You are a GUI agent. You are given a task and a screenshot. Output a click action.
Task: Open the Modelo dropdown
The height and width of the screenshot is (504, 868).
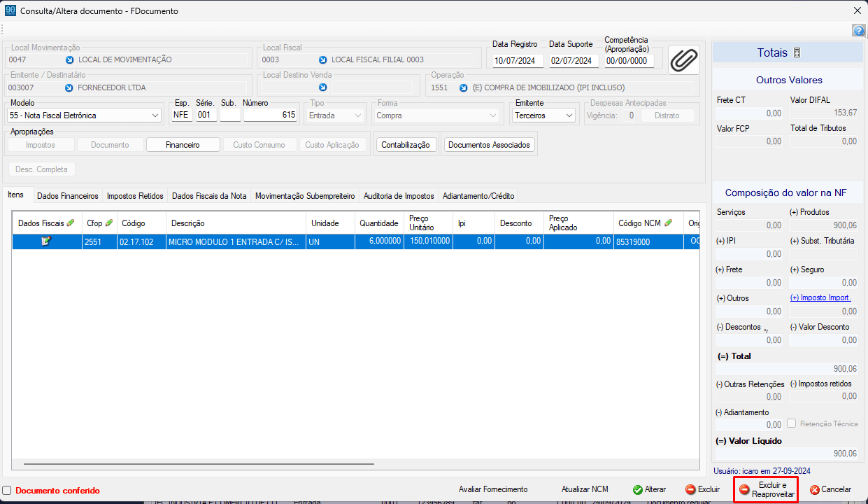[x=155, y=115]
